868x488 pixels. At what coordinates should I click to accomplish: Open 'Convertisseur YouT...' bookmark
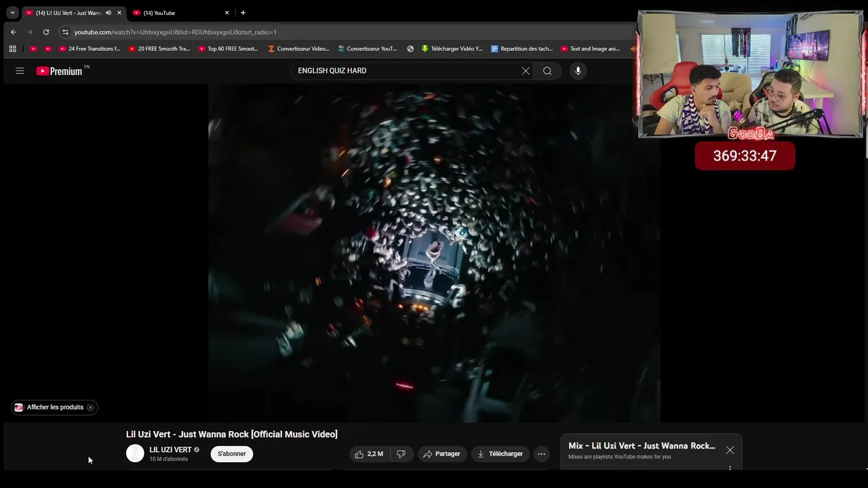[x=368, y=49]
